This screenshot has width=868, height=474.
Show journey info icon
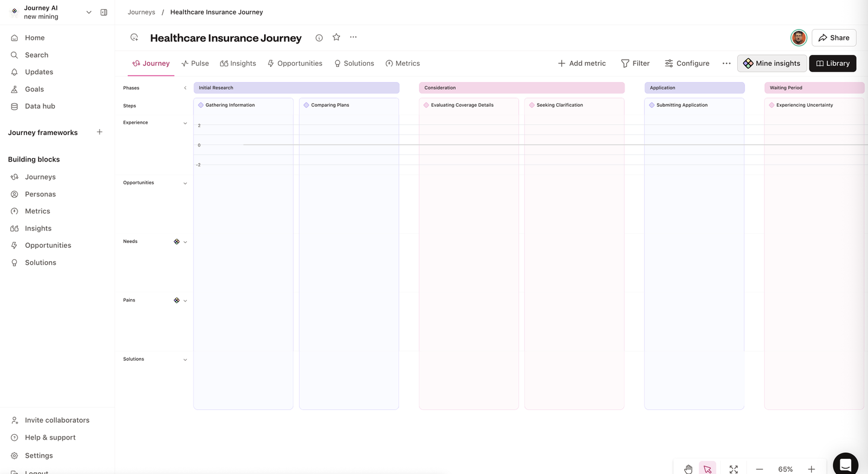click(319, 38)
